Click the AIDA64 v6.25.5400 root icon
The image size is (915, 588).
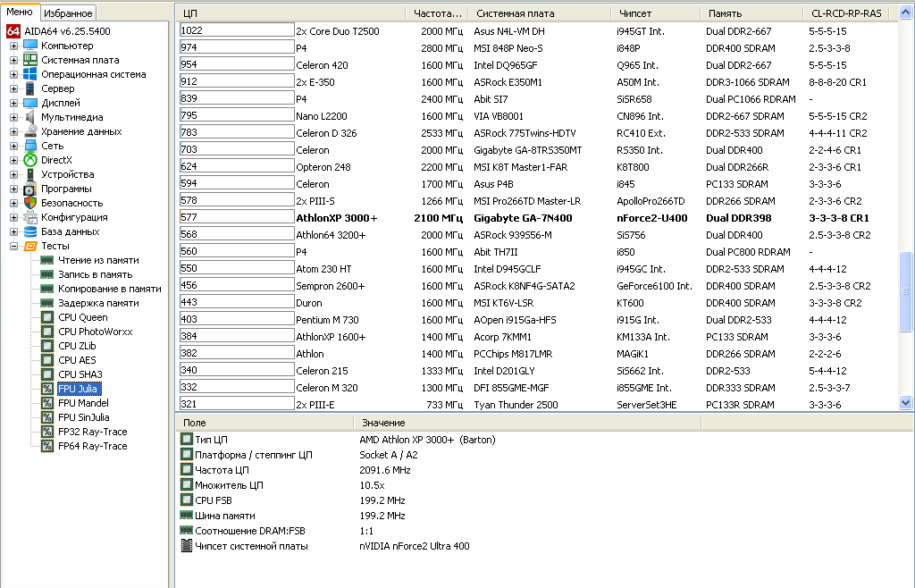click(13, 31)
